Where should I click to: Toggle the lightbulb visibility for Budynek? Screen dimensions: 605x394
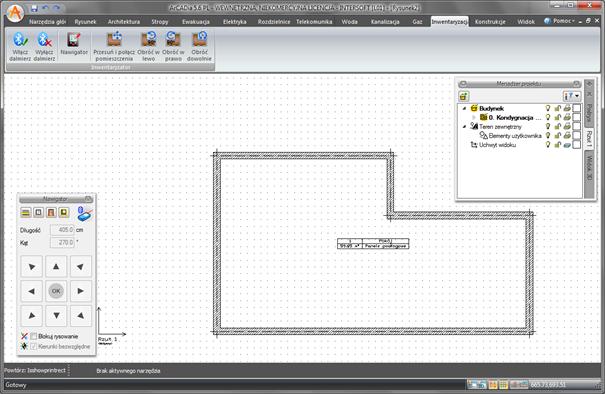click(x=548, y=108)
